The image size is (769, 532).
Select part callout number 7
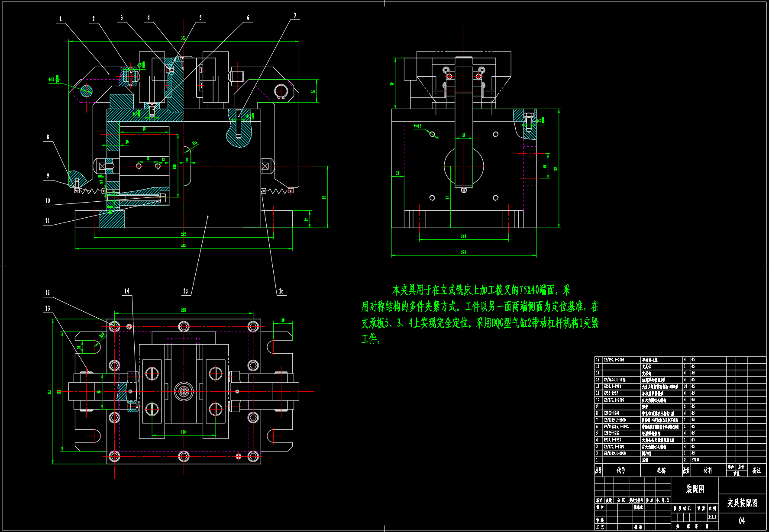(x=295, y=16)
